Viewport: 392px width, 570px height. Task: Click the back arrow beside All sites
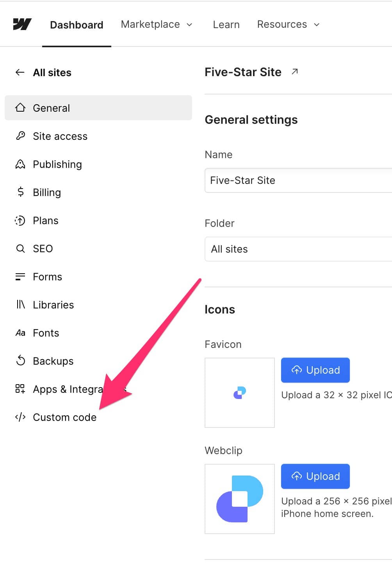20,72
